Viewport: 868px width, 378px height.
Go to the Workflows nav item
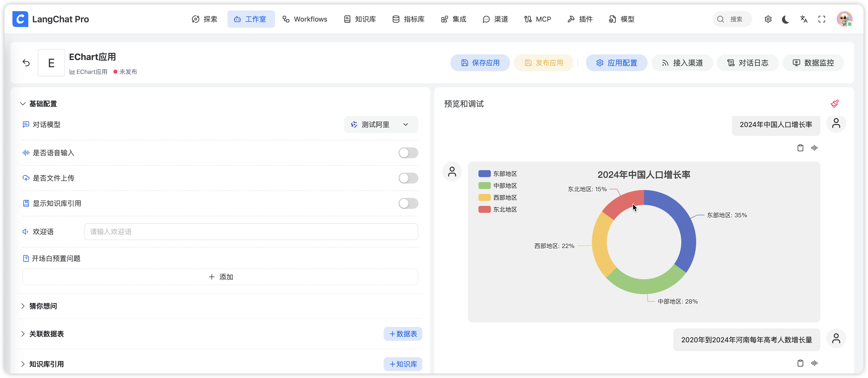pos(305,19)
